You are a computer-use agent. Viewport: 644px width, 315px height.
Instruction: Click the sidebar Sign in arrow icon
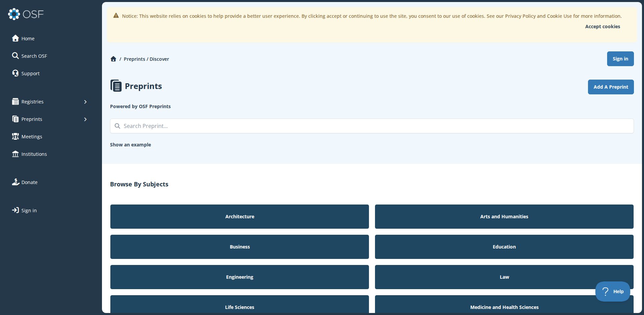coord(15,210)
